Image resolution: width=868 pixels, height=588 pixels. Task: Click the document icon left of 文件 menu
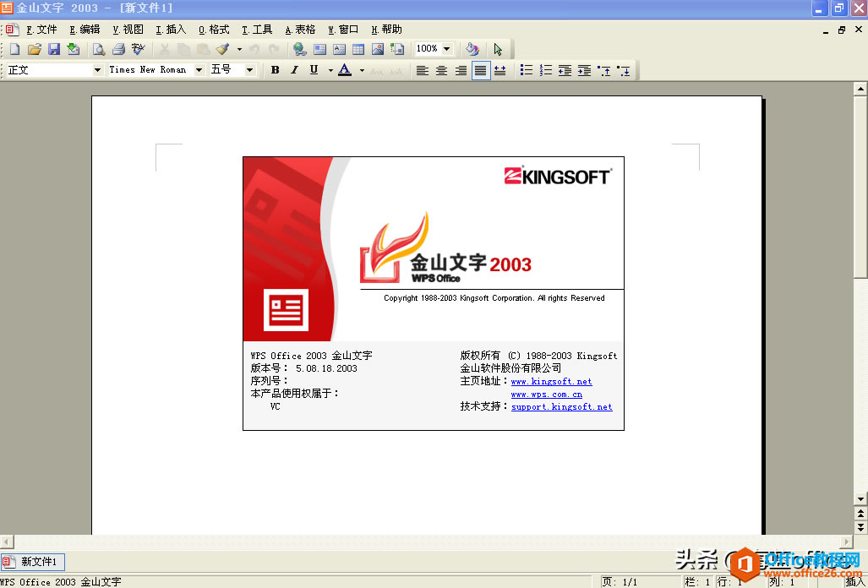pos(12,30)
